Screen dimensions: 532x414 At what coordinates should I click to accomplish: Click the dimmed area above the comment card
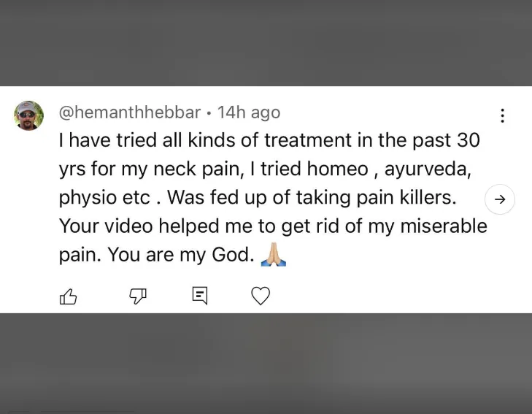click(266, 42)
